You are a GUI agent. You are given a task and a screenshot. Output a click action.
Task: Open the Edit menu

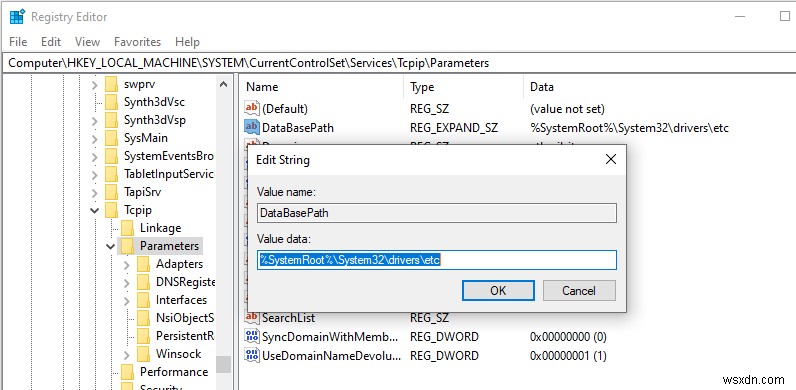(x=51, y=42)
